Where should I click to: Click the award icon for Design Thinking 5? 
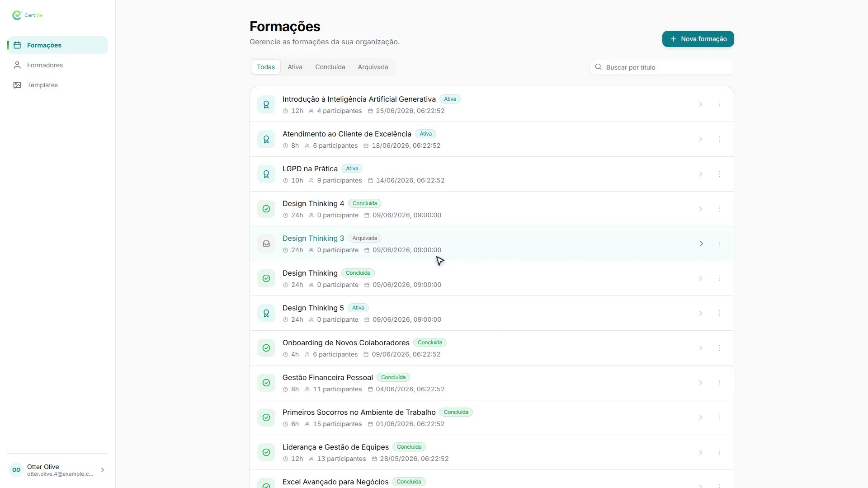click(266, 313)
